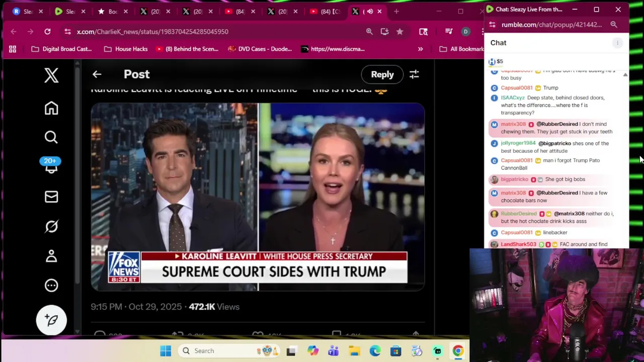Click username matrix308 in teeth message

point(513,124)
